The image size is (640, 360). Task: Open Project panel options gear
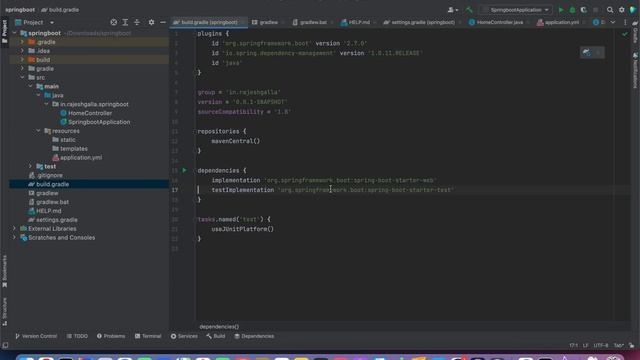click(x=151, y=22)
